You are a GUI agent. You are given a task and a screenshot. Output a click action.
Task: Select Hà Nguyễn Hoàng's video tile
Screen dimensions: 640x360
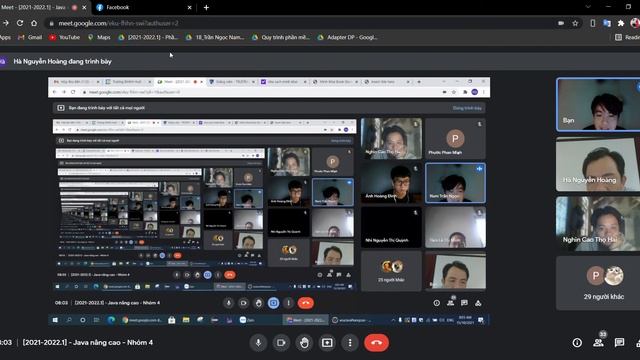(598, 164)
